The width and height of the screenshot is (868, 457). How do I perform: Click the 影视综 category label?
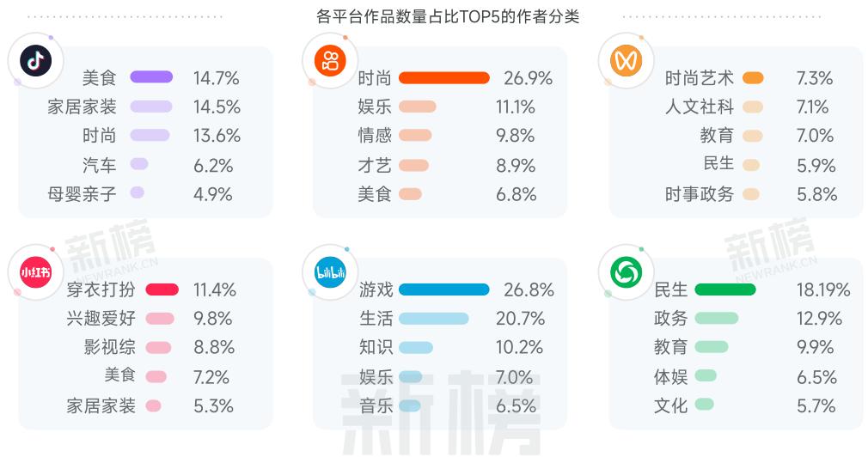[110, 348]
